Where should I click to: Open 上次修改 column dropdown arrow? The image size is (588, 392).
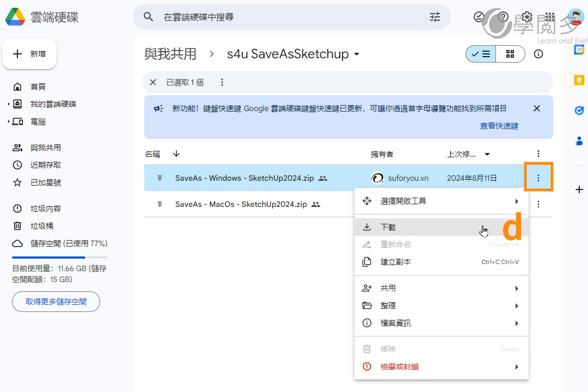tap(487, 154)
